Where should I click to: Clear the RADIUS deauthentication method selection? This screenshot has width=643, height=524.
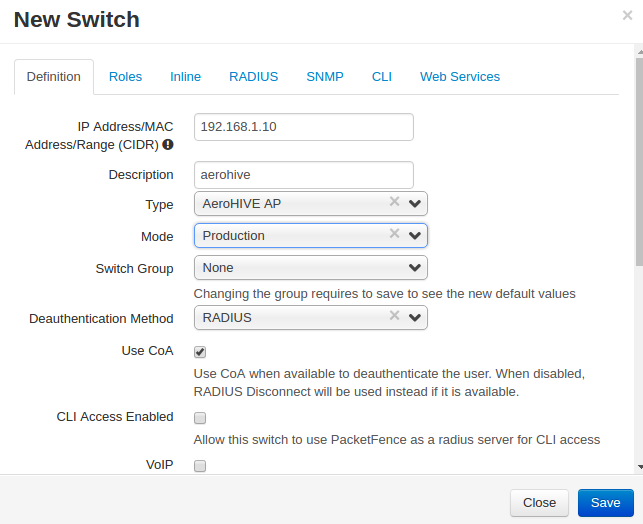pos(394,315)
